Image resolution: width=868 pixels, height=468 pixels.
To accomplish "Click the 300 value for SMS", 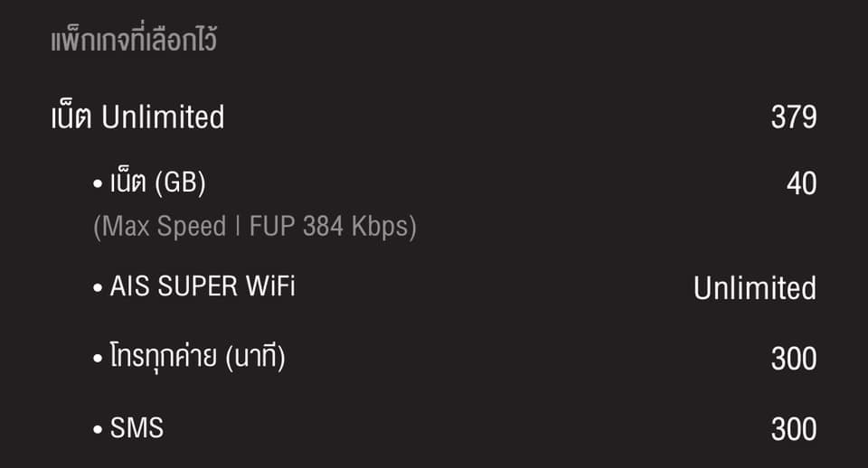I will coord(794,429).
